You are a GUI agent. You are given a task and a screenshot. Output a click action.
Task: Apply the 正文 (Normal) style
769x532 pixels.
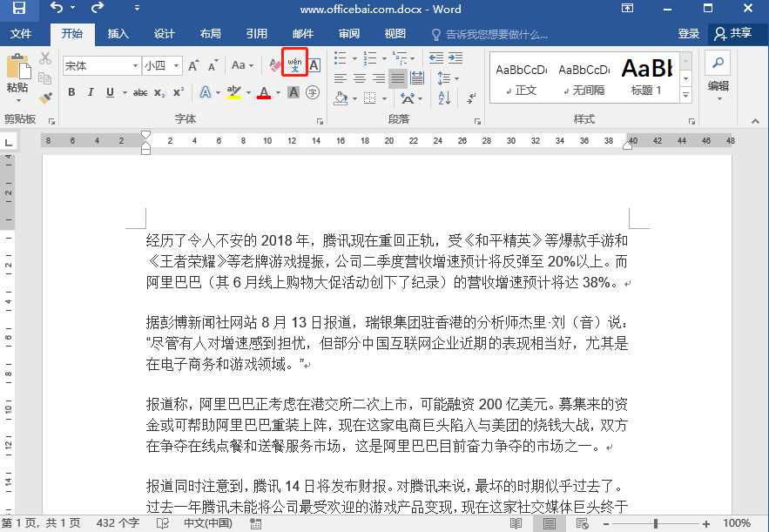click(522, 78)
